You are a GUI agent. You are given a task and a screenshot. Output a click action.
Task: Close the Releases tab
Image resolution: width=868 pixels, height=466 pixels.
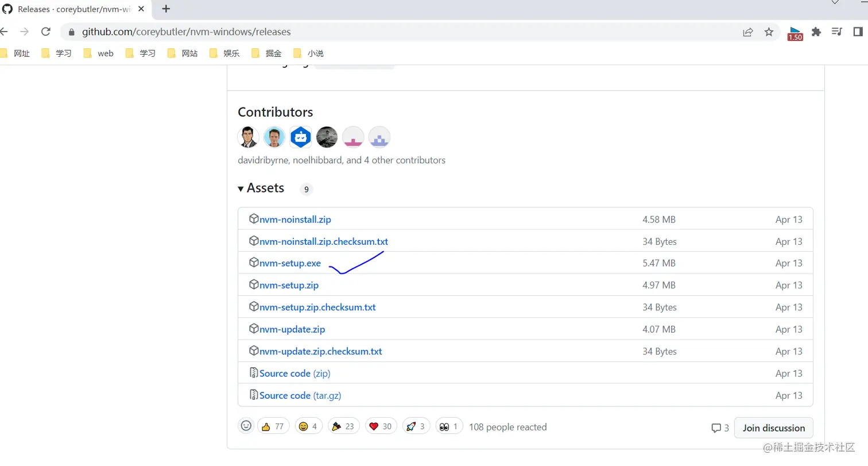pos(141,9)
